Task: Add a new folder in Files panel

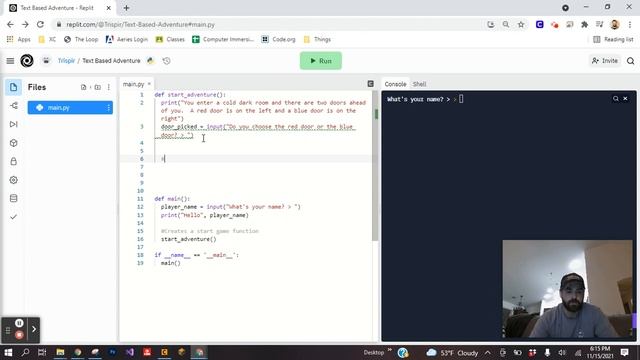Action: [x=98, y=87]
